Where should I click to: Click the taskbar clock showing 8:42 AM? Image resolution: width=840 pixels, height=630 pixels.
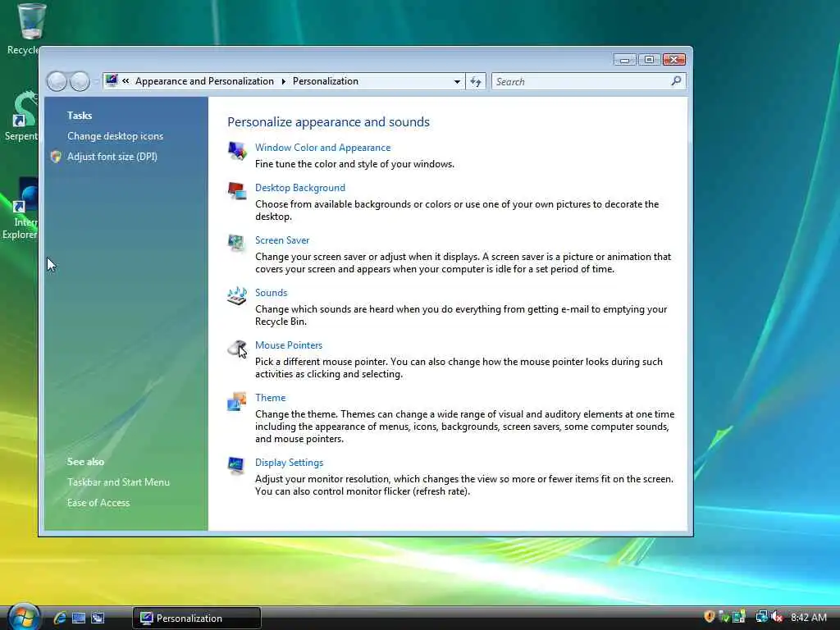pyautogui.click(x=808, y=617)
